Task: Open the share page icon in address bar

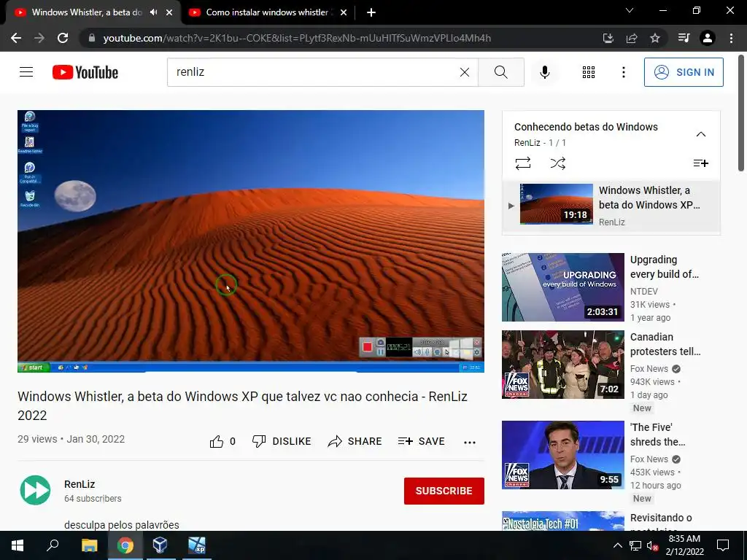Action: click(632, 38)
